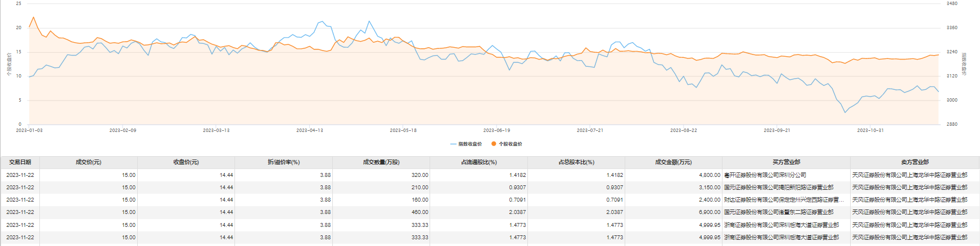980x246 pixels.
Task: Click the 2023-05-18 date label on chart axis
Action: pyautogui.click(x=403, y=130)
